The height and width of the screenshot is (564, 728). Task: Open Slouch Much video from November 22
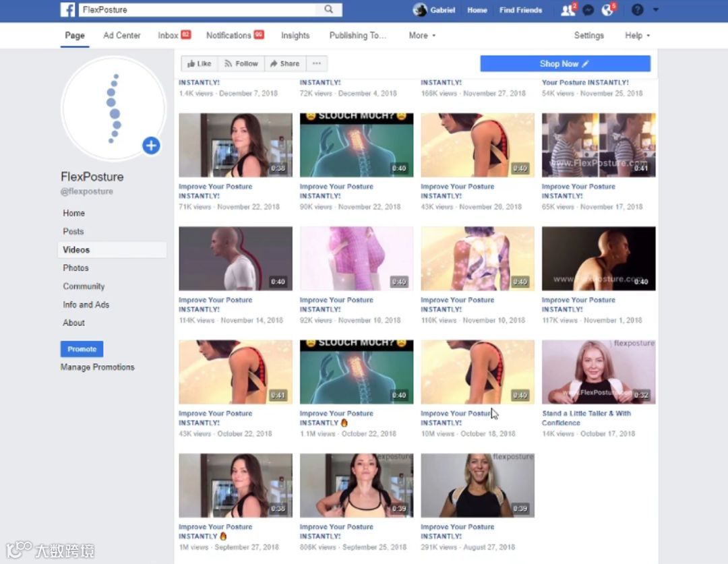357,145
